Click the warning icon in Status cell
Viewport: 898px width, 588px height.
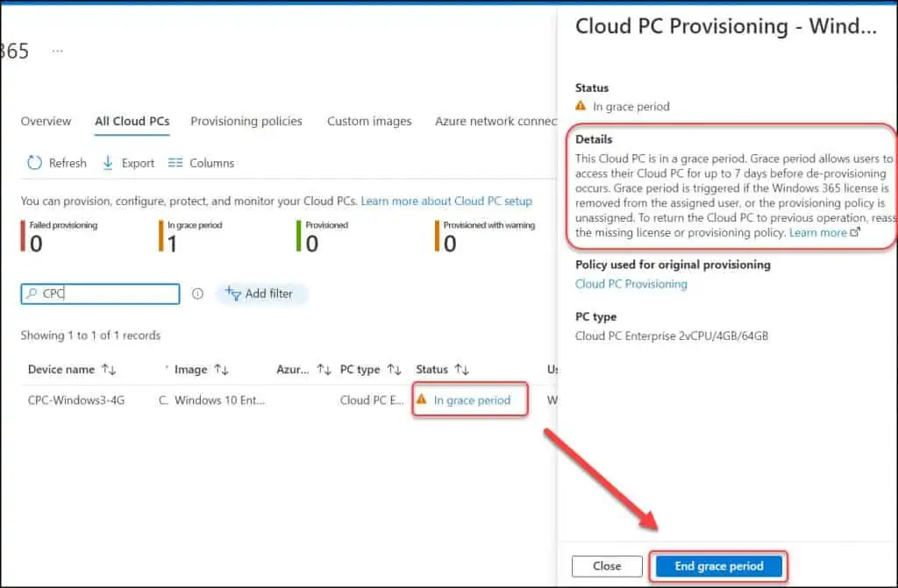coord(422,400)
